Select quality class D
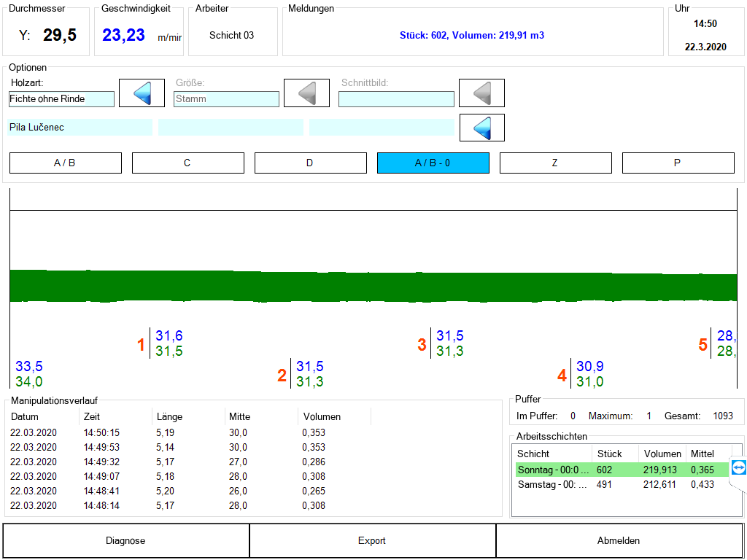The image size is (747, 560). pyautogui.click(x=311, y=163)
